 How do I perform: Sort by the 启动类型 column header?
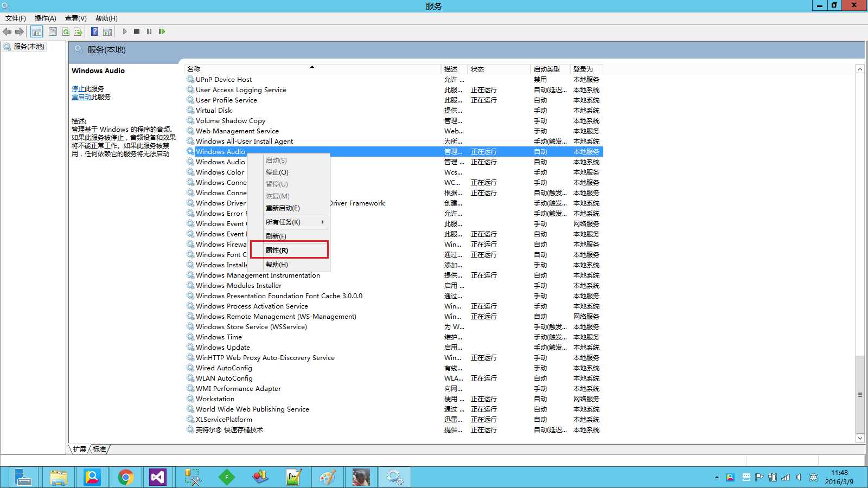[550, 69]
